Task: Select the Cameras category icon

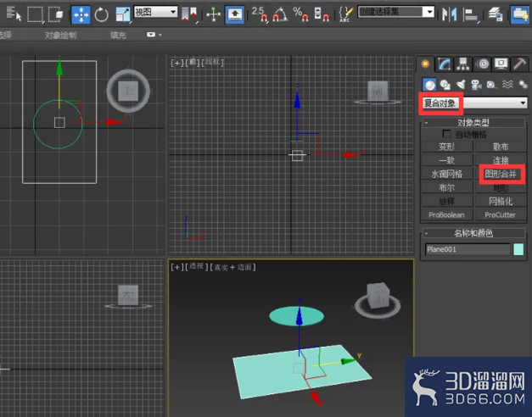Action: (x=476, y=85)
